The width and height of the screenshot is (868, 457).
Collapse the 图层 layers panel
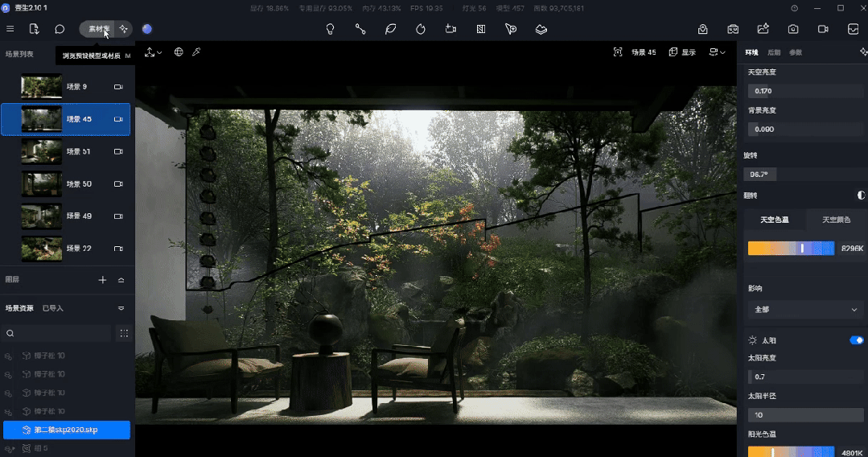(x=121, y=280)
